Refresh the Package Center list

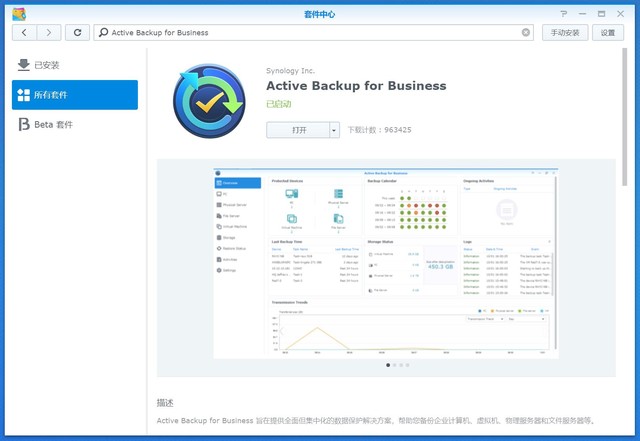click(x=78, y=33)
